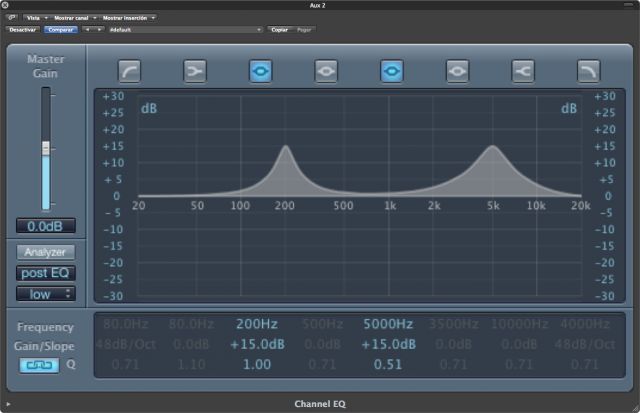The image size is (640, 413).
Task: Disable the 5000Hz parametric band icon
Action: pyautogui.click(x=392, y=71)
